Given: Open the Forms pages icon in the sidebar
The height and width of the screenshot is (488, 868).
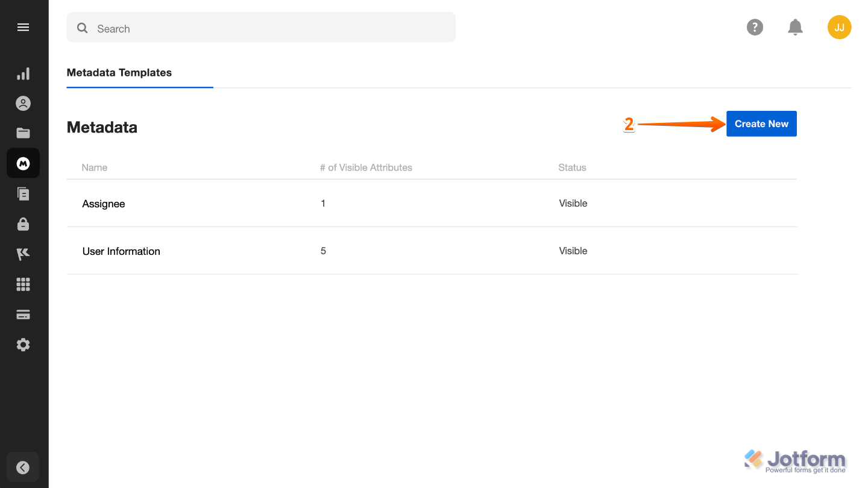Looking at the screenshot, I should [x=23, y=193].
